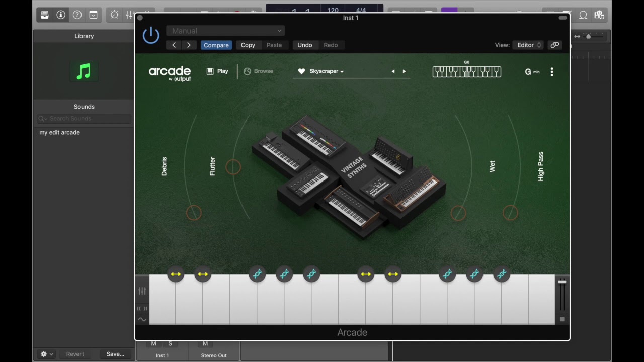Open the Loop Browser icon in Logic's toolbar

click(x=583, y=15)
